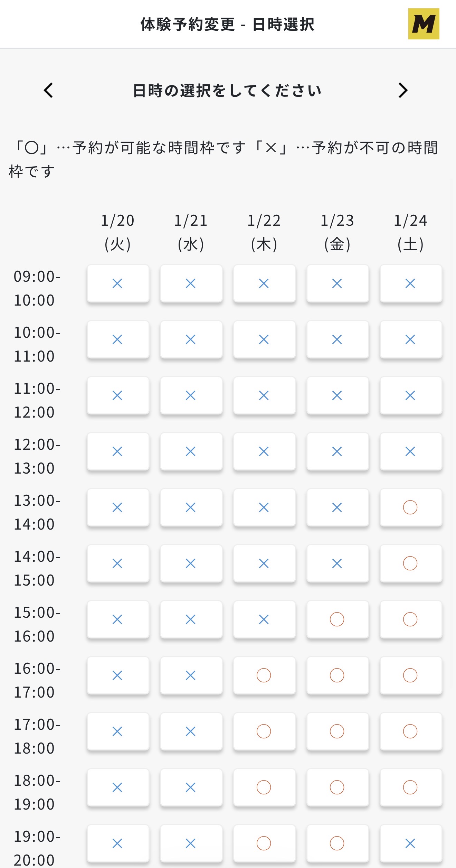
Task: Click unavailable 1/20 (火) 09:00-10:00 slot
Action: (x=118, y=283)
